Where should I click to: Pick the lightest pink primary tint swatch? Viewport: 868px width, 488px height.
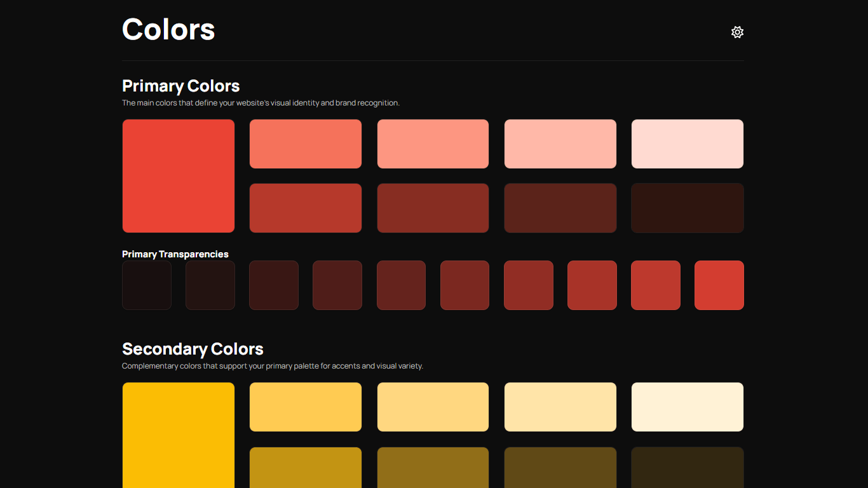click(687, 144)
